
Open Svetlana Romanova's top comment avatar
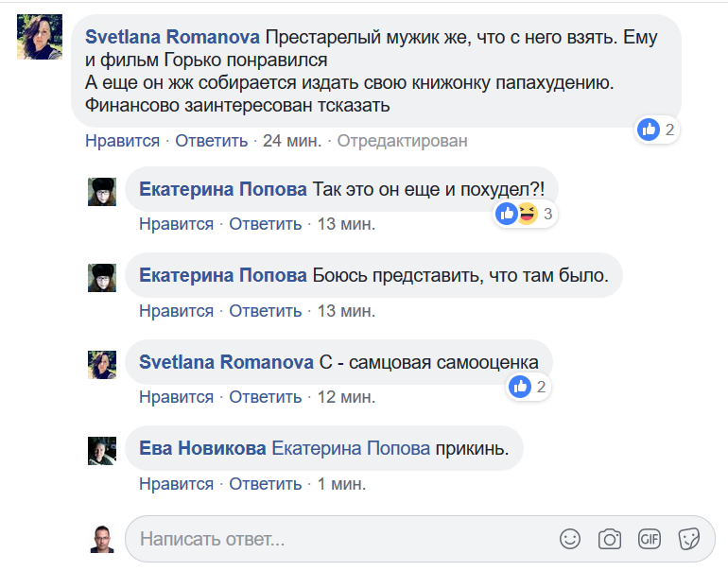click(x=41, y=39)
